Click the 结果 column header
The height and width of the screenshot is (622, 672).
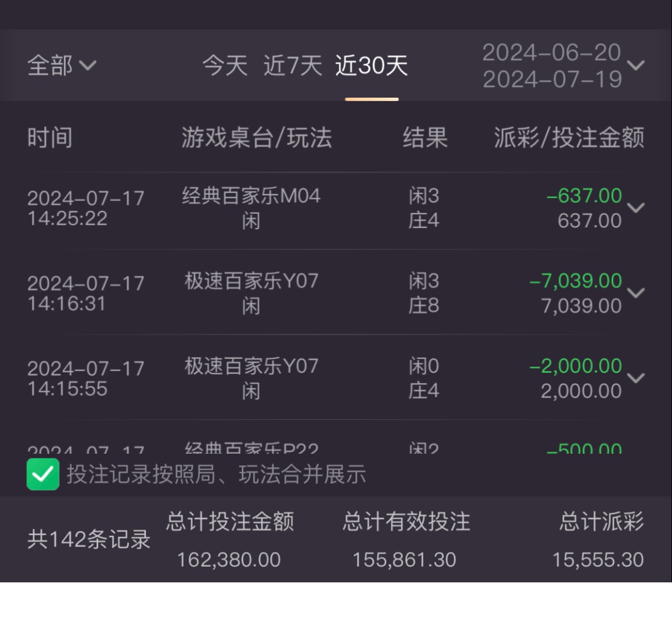(x=424, y=138)
